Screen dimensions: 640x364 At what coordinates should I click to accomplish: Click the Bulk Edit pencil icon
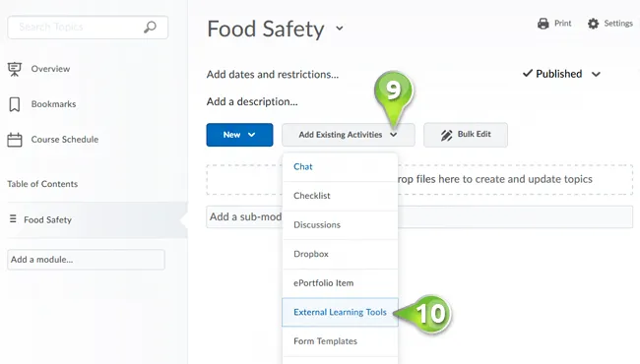447,135
